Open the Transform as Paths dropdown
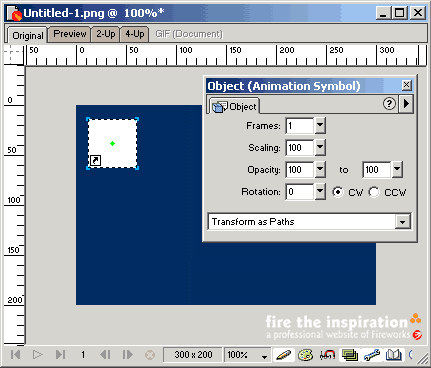This screenshot has width=431, height=368. [309, 222]
